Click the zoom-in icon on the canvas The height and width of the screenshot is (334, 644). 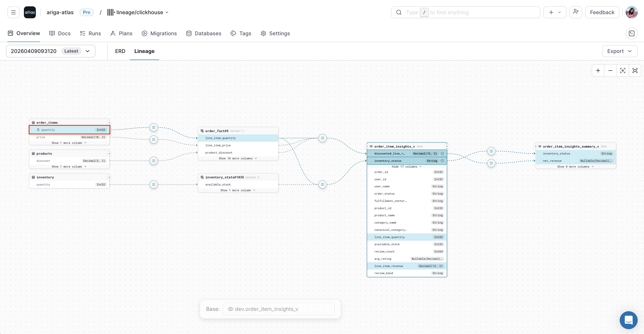pyautogui.click(x=598, y=71)
